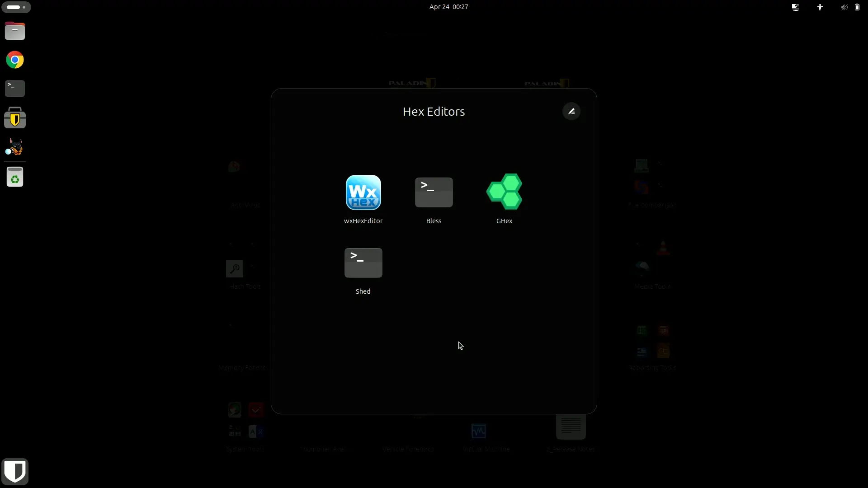Open the accessibility menu in top bar
Viewport: 868px width, 488px height.
[x=820, y=7]
